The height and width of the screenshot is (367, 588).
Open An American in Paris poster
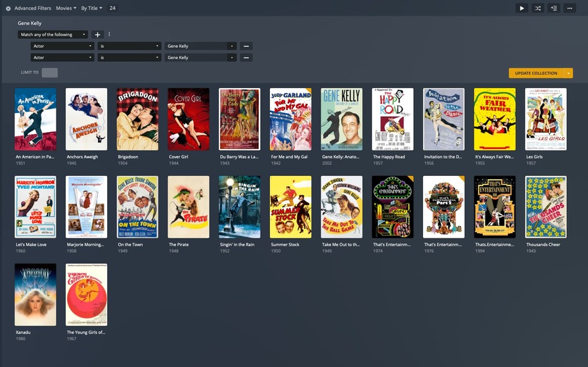[35, 119]
